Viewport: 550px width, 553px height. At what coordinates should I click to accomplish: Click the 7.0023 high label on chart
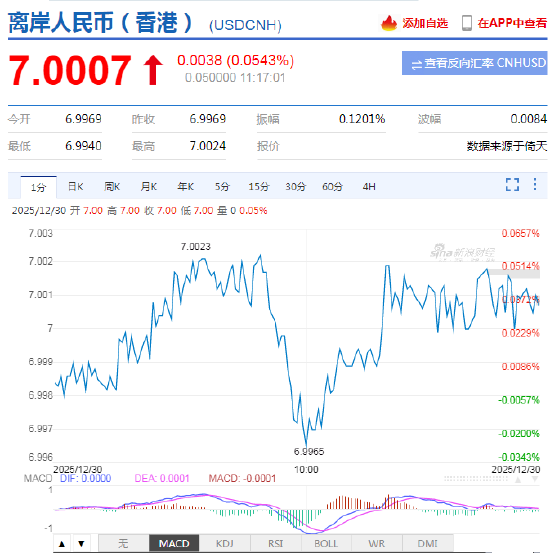195,247
